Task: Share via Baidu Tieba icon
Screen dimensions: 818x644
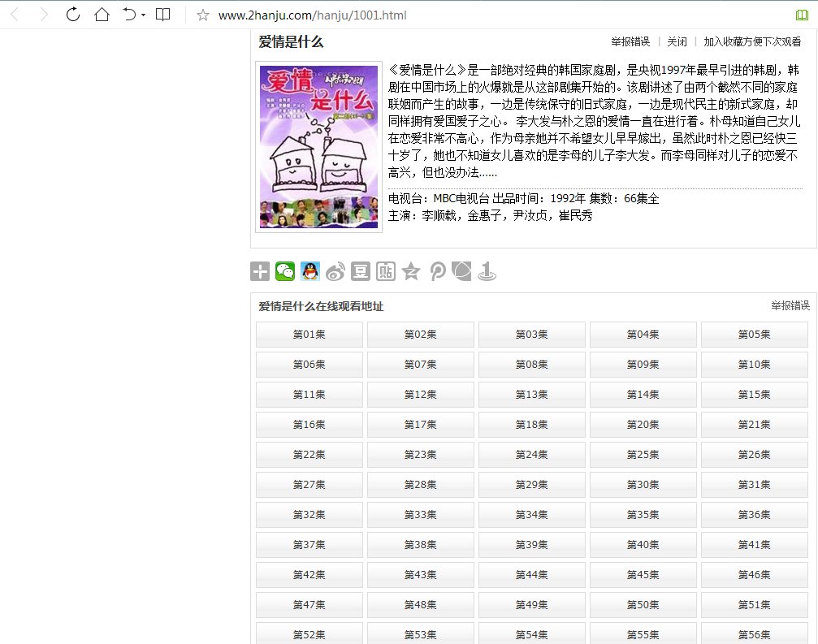Action: [386, 271]
